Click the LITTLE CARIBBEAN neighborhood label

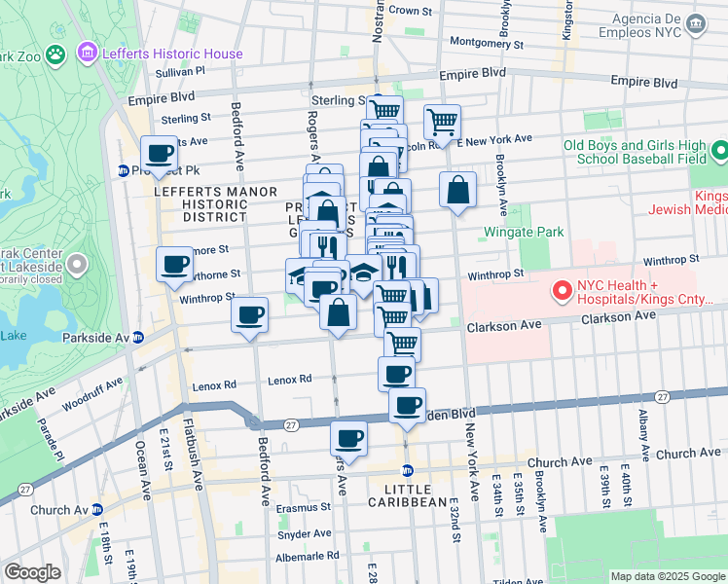[408, 495]
